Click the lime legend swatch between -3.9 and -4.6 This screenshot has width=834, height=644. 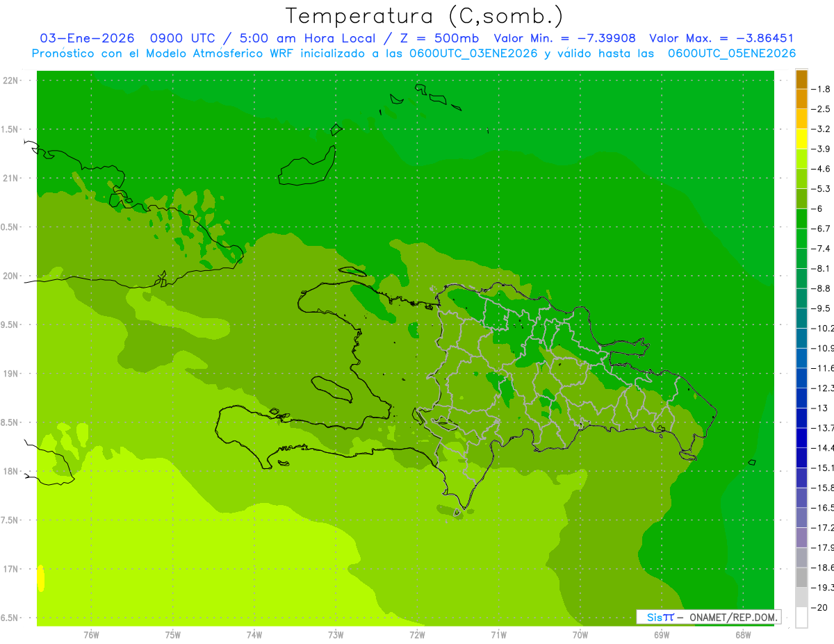pyautogui.click(x=801, y=159)
